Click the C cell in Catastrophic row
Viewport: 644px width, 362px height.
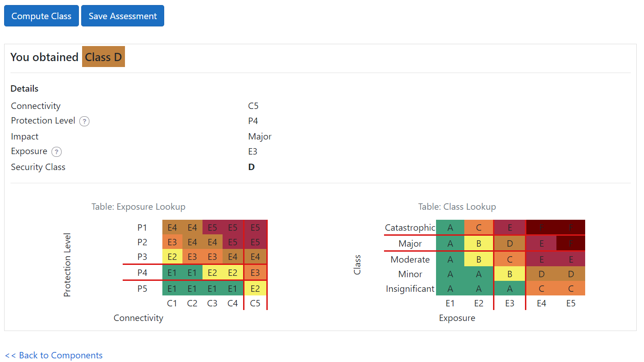click(x=478, y=228)
